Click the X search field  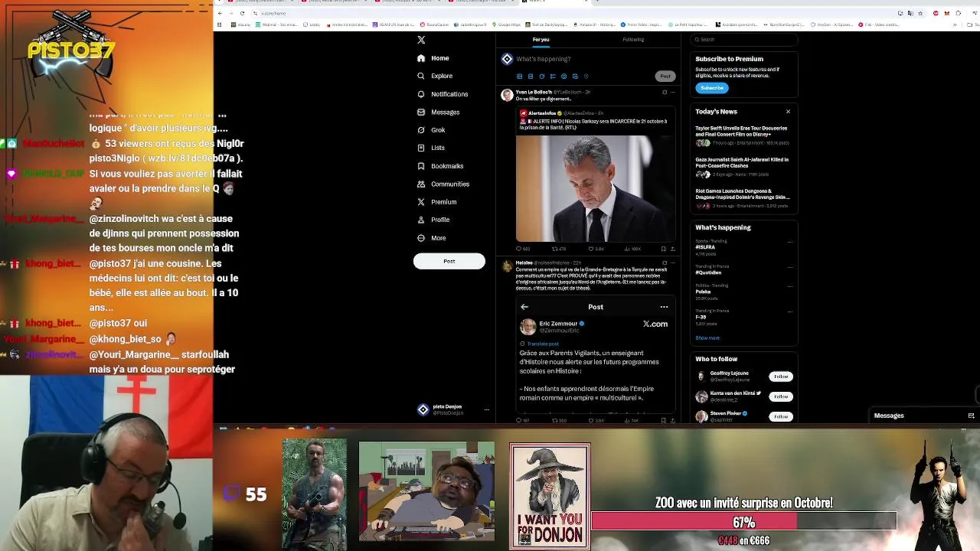pos(744,39)
